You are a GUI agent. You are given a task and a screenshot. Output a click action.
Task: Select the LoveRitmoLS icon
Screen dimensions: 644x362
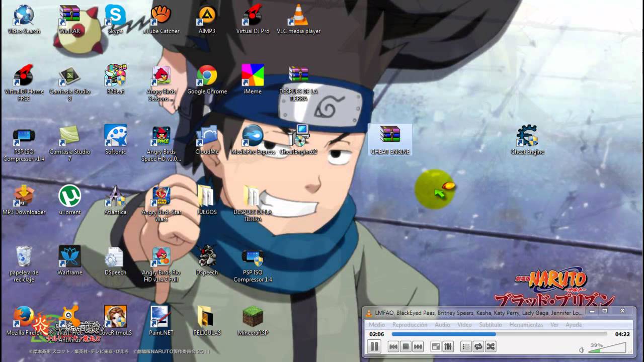[115, 321]
